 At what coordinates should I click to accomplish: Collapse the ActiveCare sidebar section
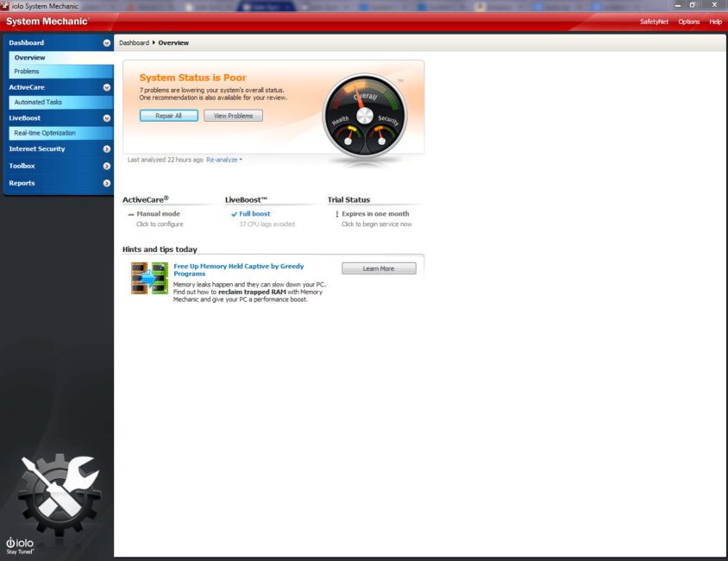(x=106, y=87)
